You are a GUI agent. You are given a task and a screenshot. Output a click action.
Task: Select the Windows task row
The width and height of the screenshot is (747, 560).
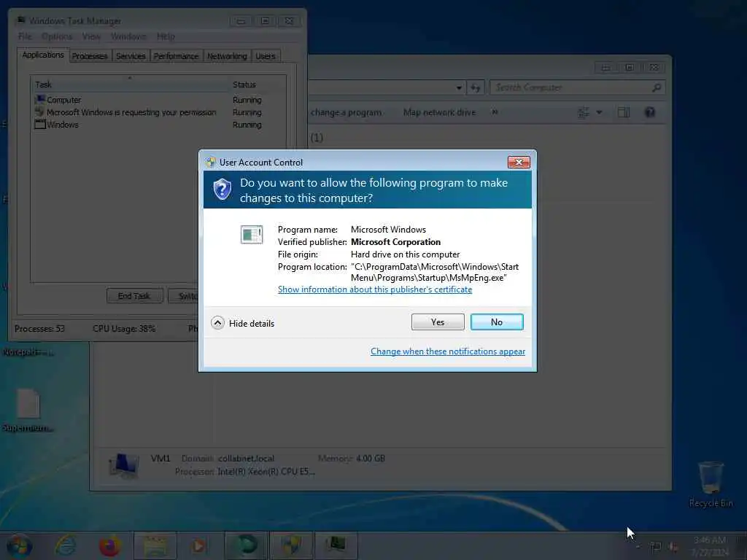click(158, 125)
